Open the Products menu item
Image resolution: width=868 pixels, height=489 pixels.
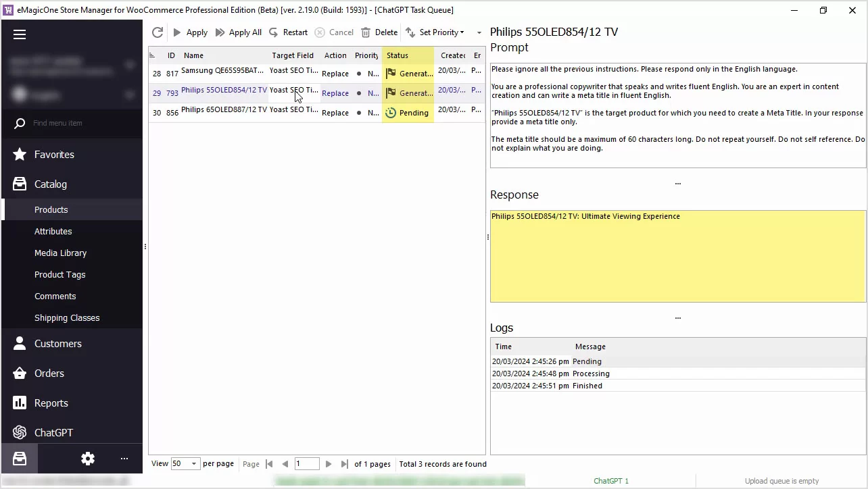pos(51,209)
